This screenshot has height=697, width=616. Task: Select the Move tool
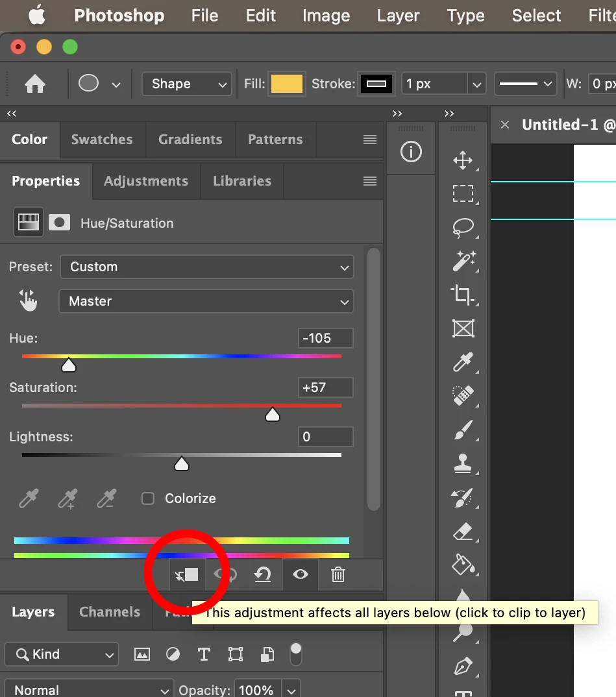463,160
